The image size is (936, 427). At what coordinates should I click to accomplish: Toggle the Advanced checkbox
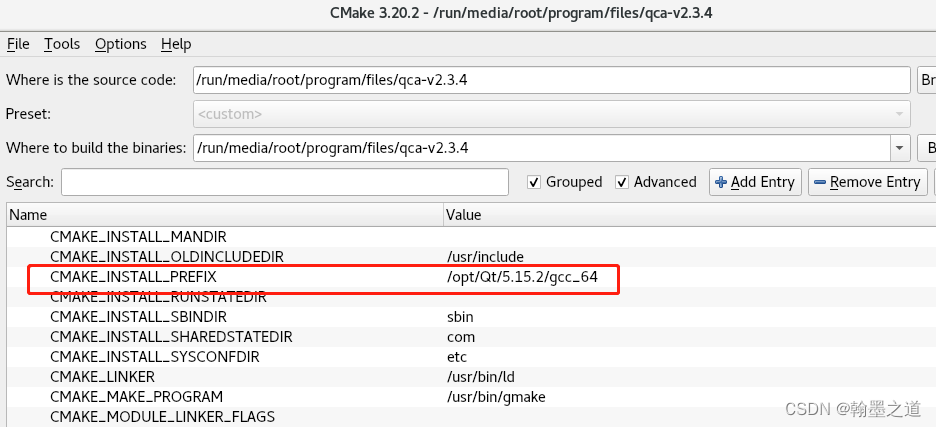[622, 182]
